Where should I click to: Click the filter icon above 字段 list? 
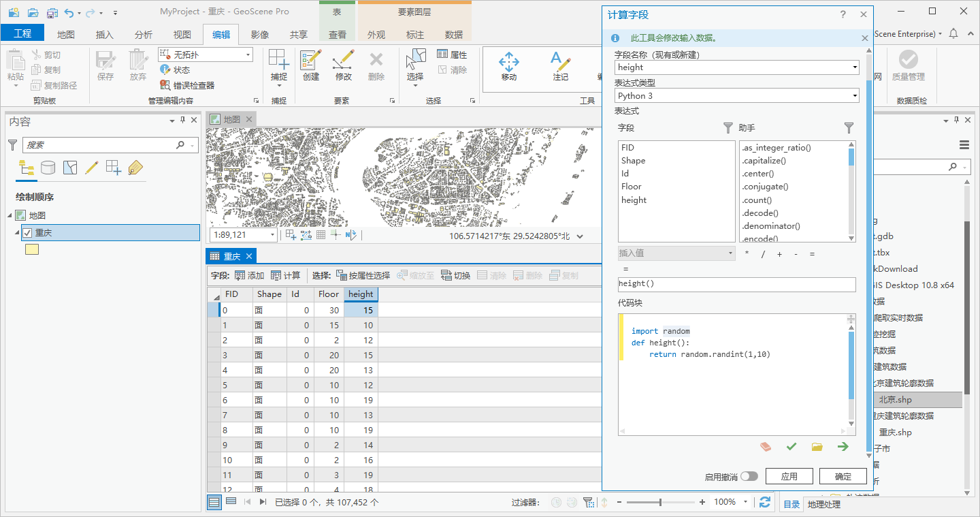[x=728, y=127]
